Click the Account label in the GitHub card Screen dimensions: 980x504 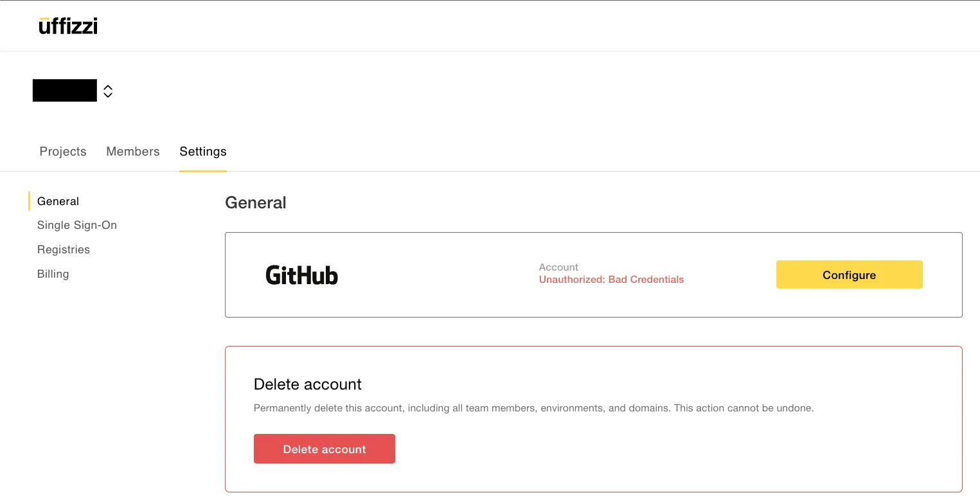pyautogui.click(x=558, y=267)
